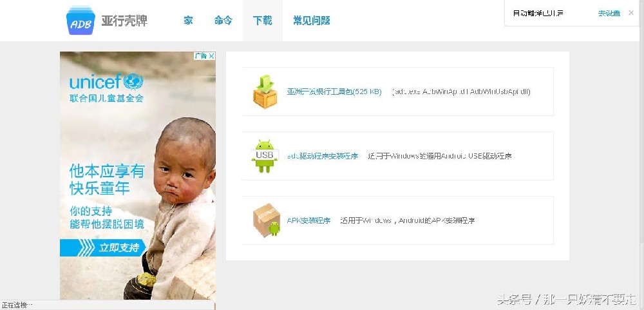644x310 pixels.
Task: Click the blue ADB logo icon
Action: tap(80, 21)
